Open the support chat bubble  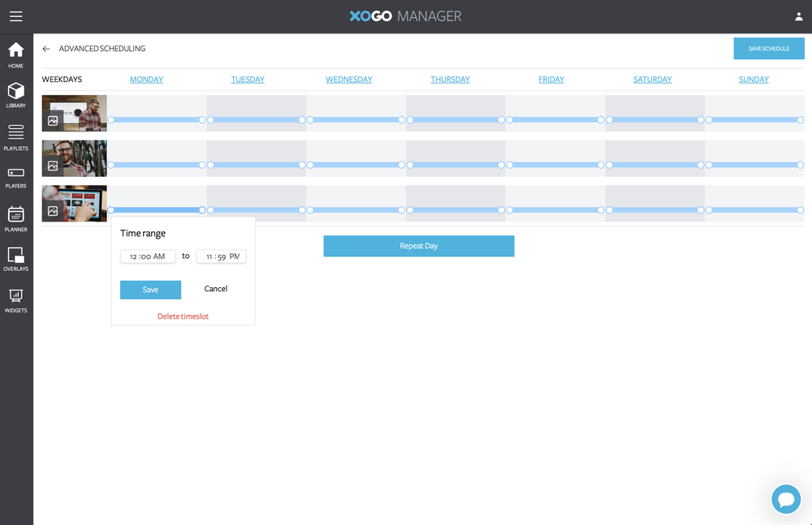(785, 499)
